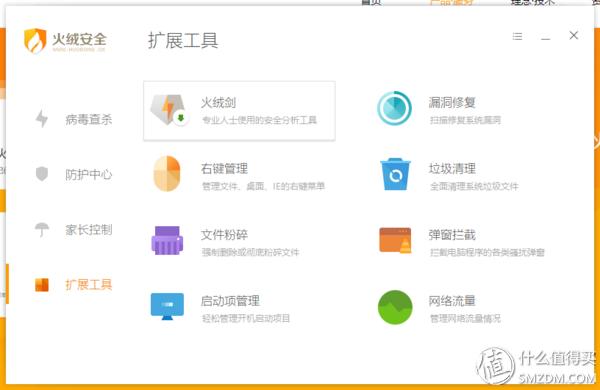Screen dimensions: 600x390
Task: Switch to 防护中心 in sidebar
Action: point(88,175)
